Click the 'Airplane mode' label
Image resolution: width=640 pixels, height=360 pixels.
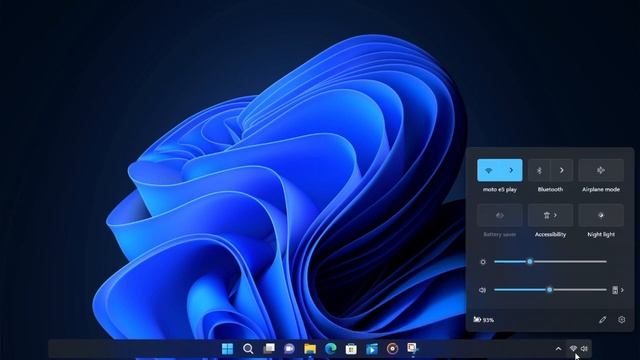601,189
